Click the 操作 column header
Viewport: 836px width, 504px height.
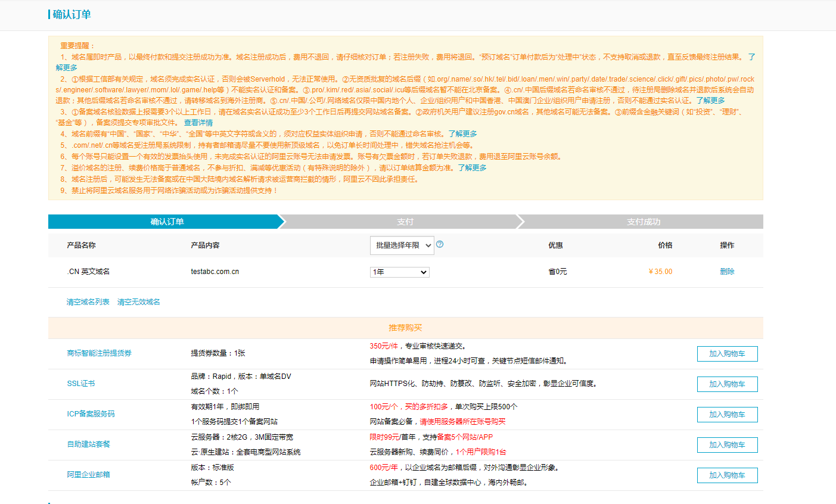coord(727,245)
